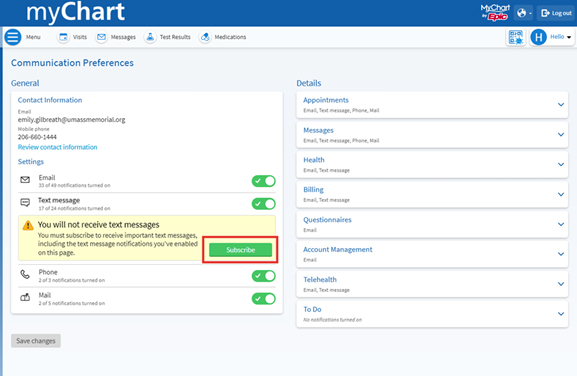Go to Visits in navigation bar
Image resolution: width=577 pixels, height=376 pixels.
[x=80, y=37]
